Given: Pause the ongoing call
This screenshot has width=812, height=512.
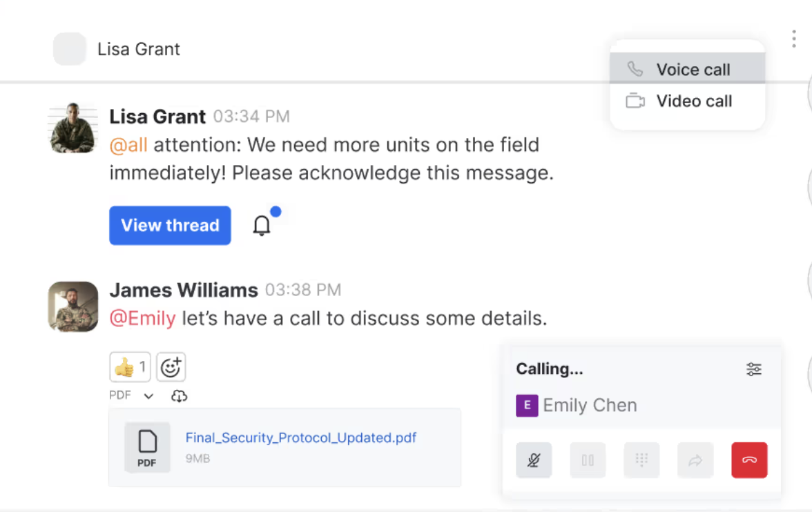Looking at the screenshot, I should click(588, 460).
